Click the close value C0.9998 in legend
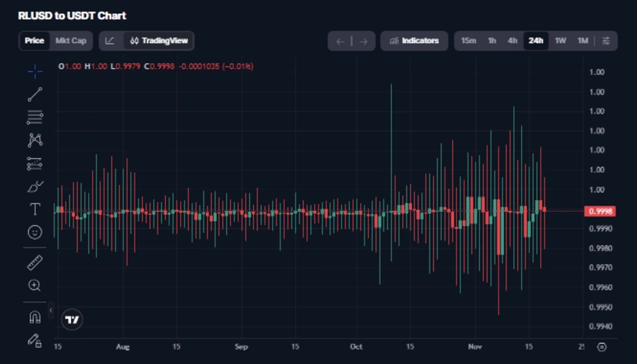This screenshot has height=364, width=637. tap(159, 66)
